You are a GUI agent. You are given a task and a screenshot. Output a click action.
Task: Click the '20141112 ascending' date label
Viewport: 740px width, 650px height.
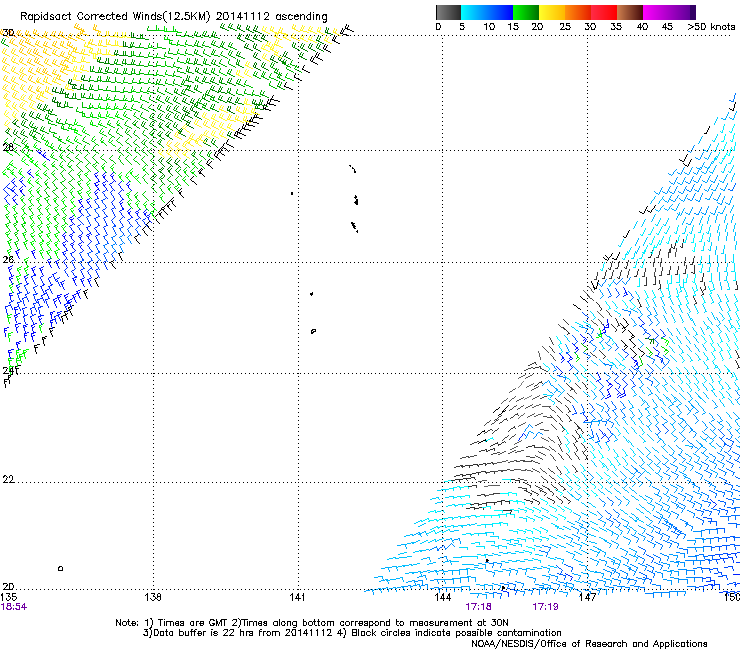[271, 17]
